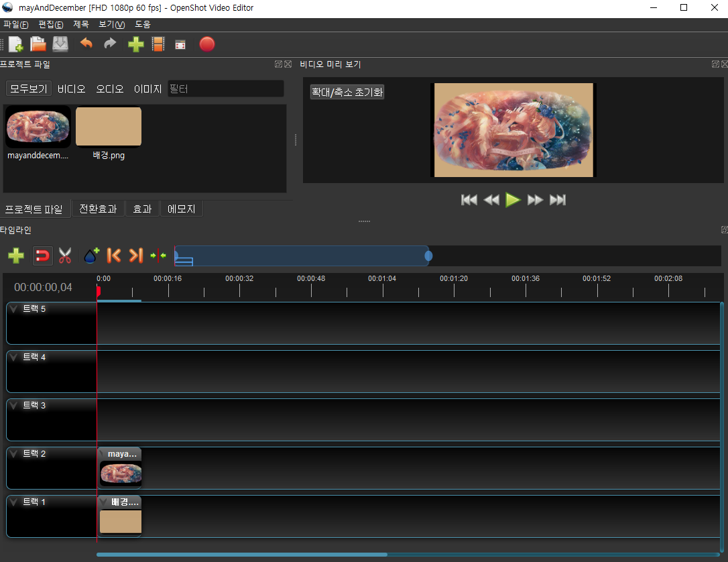Open profile chooser filmstrip icon
Screen dimensions: 728x562
(158, 44)
